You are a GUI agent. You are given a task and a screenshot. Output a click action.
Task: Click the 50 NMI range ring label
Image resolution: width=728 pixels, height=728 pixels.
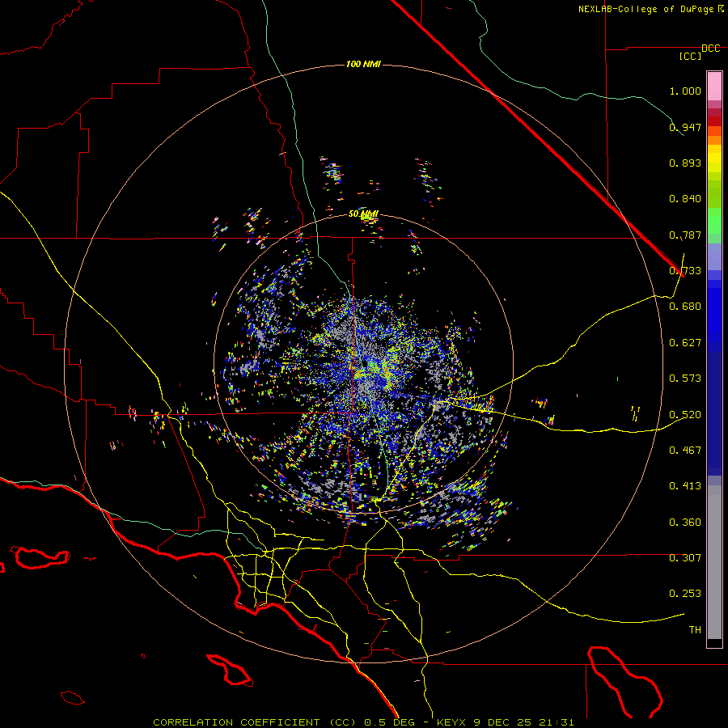point(363,214)
